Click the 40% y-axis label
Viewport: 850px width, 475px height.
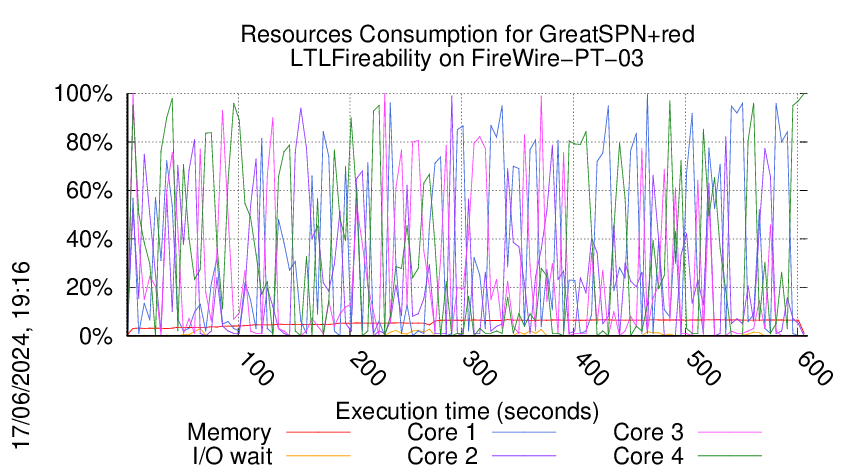[x=89, y=239]
